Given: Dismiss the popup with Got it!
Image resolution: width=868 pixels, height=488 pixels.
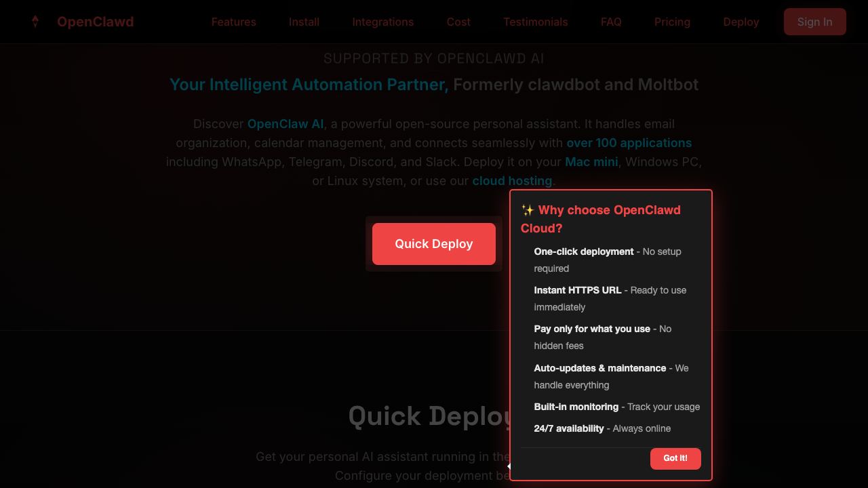Looking at the screenshot, I should coord(675,459).
